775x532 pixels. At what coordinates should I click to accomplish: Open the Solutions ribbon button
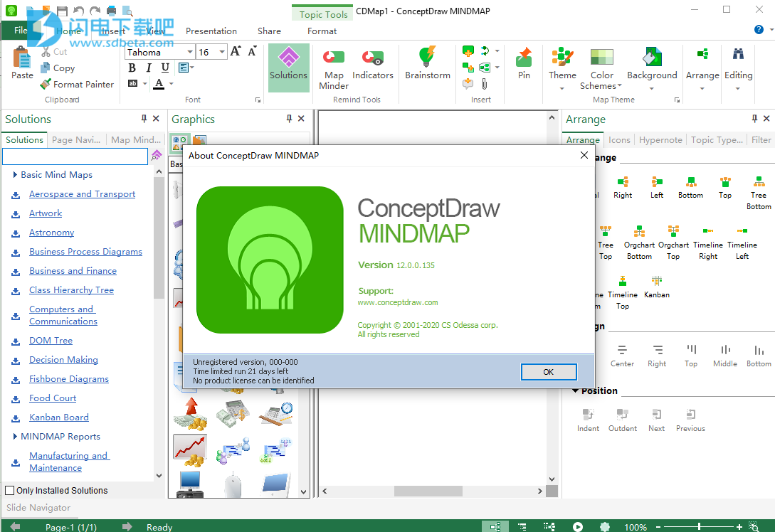289,68
